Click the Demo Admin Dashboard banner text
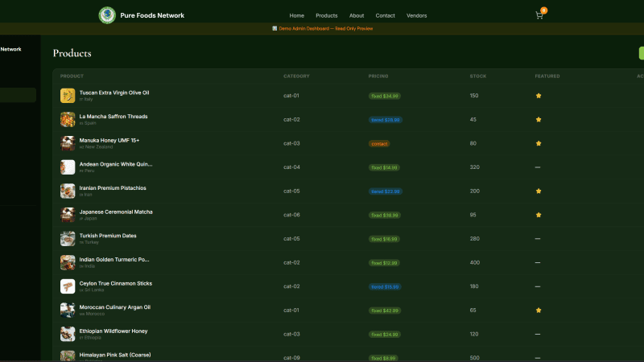This screenshot has width=644, height=362. coord(323,29)
